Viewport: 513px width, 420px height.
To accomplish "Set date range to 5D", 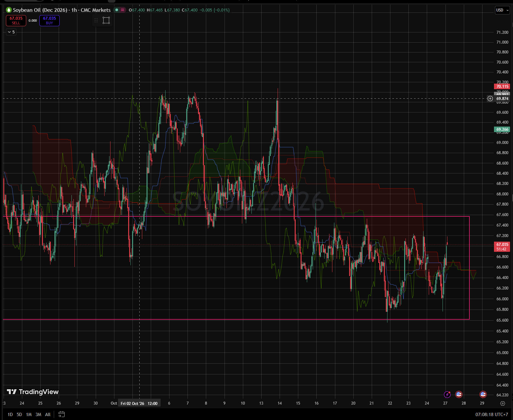I will (x=19, y=414).
